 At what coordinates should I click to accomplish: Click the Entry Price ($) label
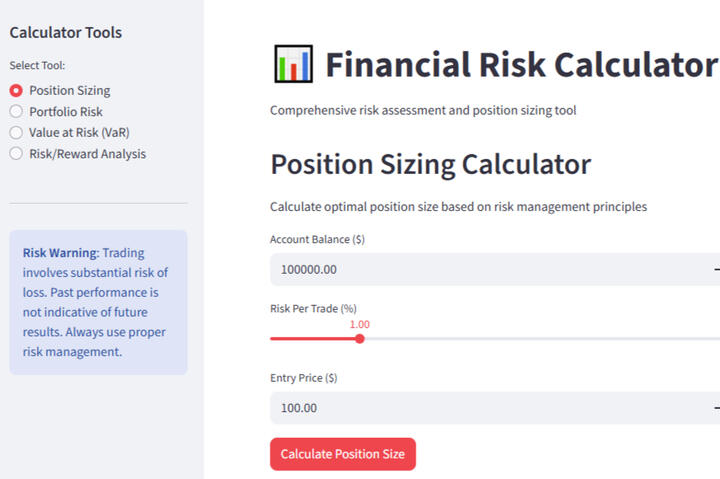click(x=303, y=378)
